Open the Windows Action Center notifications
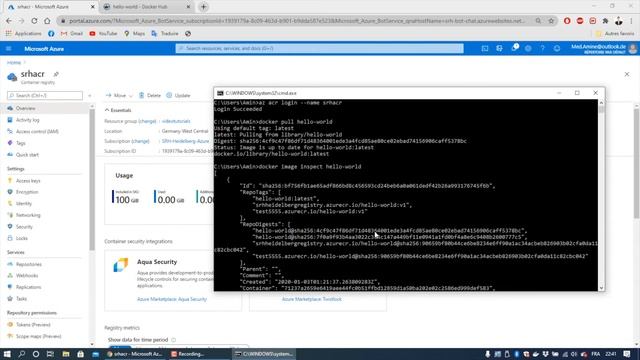 tap(627, 354)
